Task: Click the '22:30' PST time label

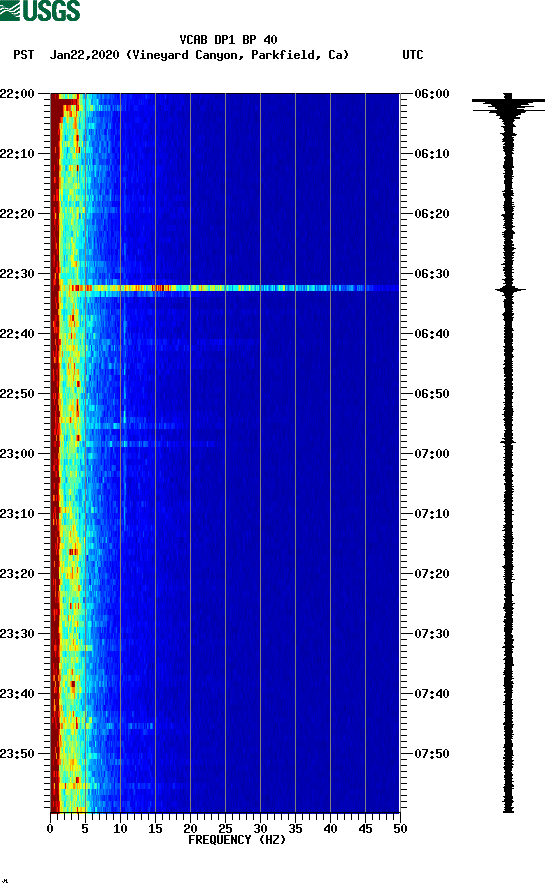Action: click(x=17, y=274)
